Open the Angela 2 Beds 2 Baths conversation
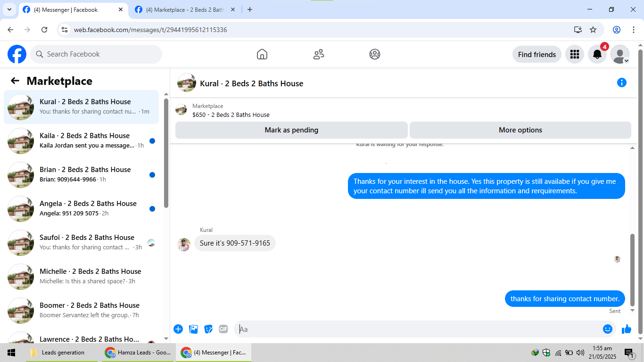Viewport: 644px width, 362px height. (x=82, y=209)
